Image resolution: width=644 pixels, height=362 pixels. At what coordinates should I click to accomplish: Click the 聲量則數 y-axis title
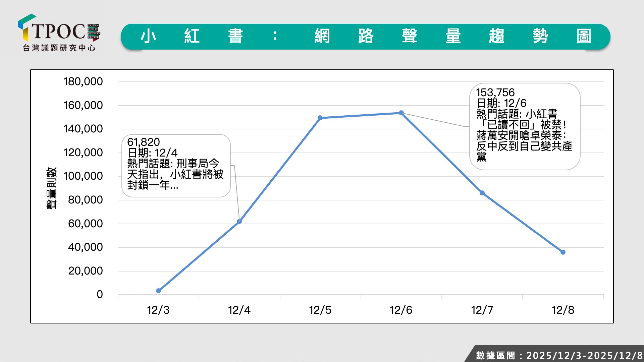(x=52, y=188)
